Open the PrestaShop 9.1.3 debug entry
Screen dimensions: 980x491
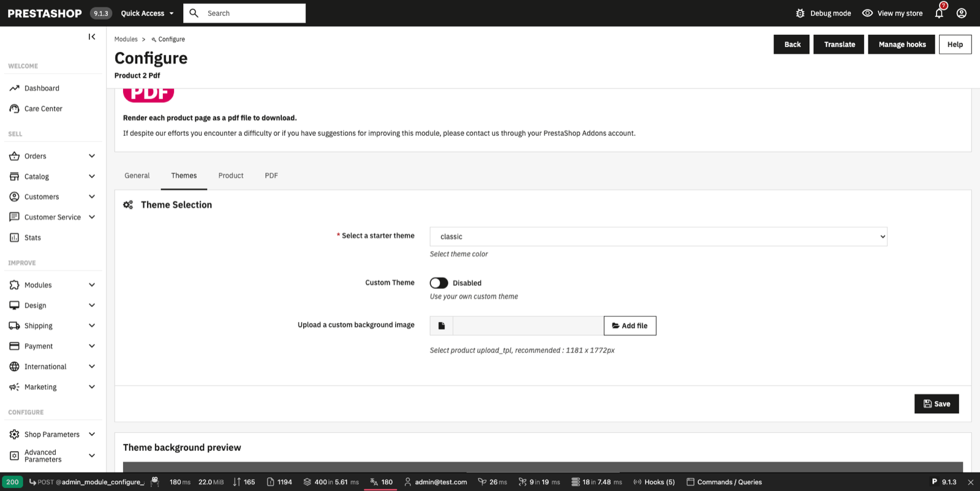coord(944,482)
